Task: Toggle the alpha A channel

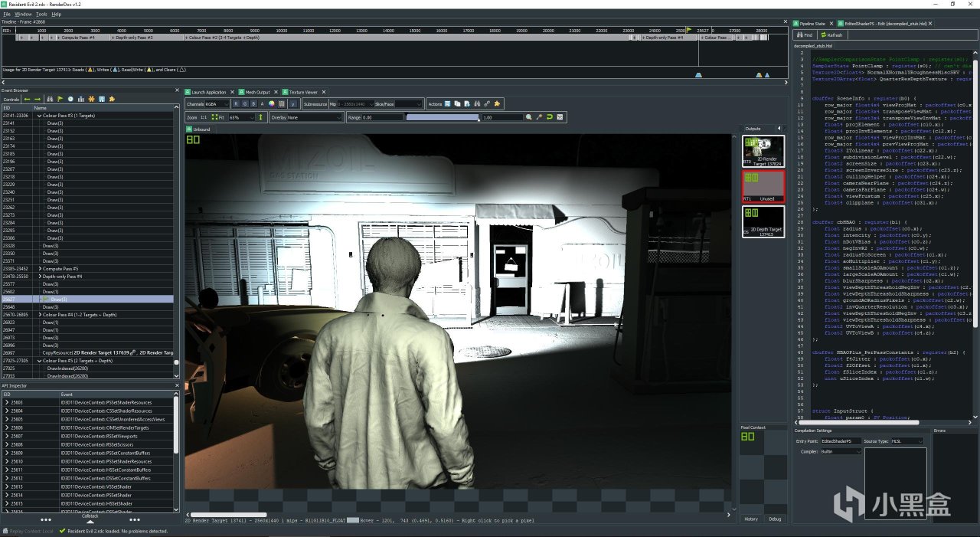Action: click(262, 103)
